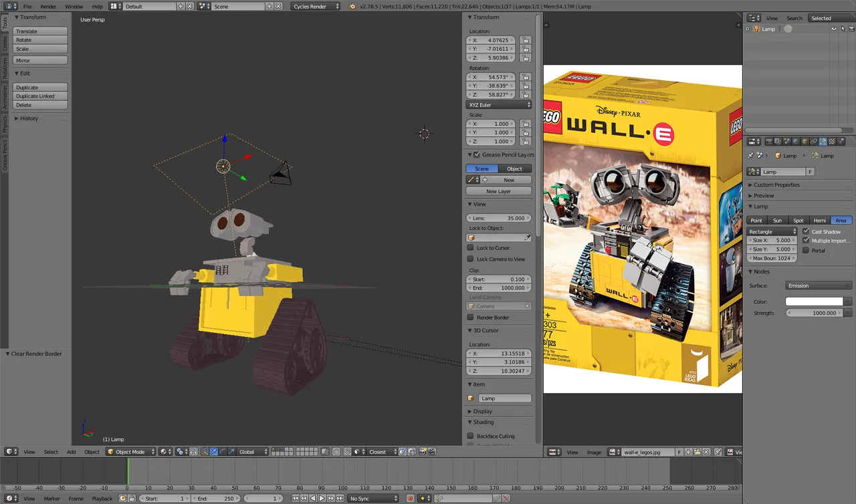
Task: Toggle use preview range clock icon in timeline
Action: click(x=122, y=498)
